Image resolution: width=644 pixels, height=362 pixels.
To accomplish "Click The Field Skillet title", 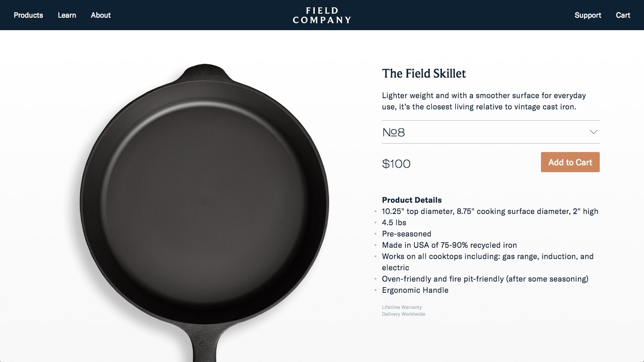I will click(x=424, y=74).
